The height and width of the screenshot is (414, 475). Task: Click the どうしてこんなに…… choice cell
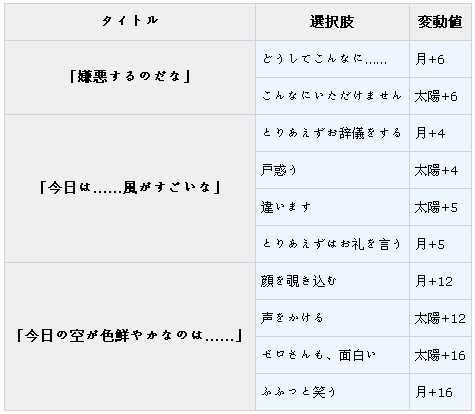(332, 59)
